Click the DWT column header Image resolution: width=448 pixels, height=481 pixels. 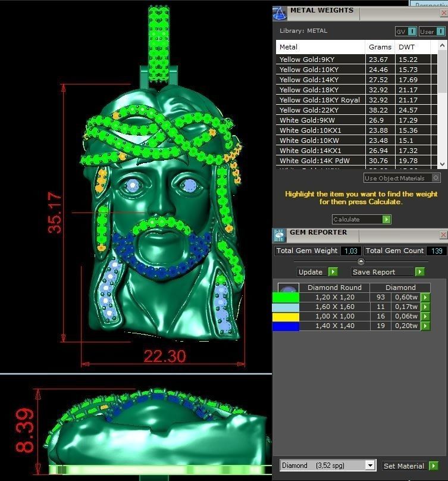tap(412, 47)
